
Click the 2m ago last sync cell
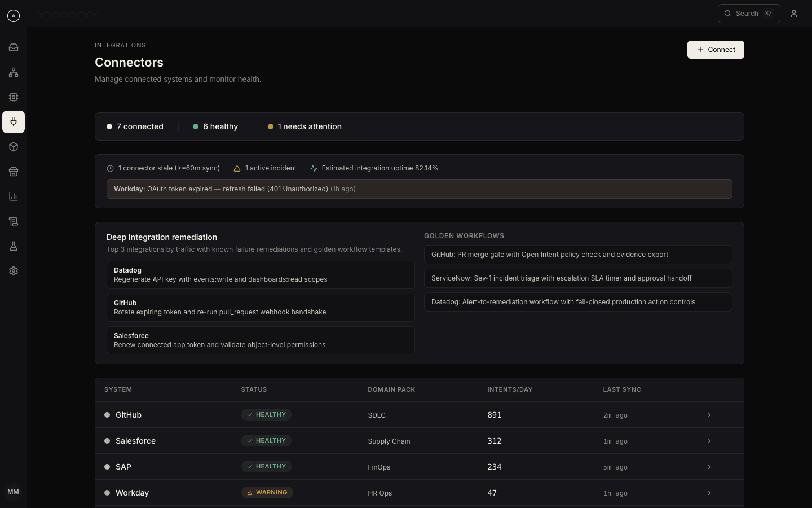coord(615,415)
